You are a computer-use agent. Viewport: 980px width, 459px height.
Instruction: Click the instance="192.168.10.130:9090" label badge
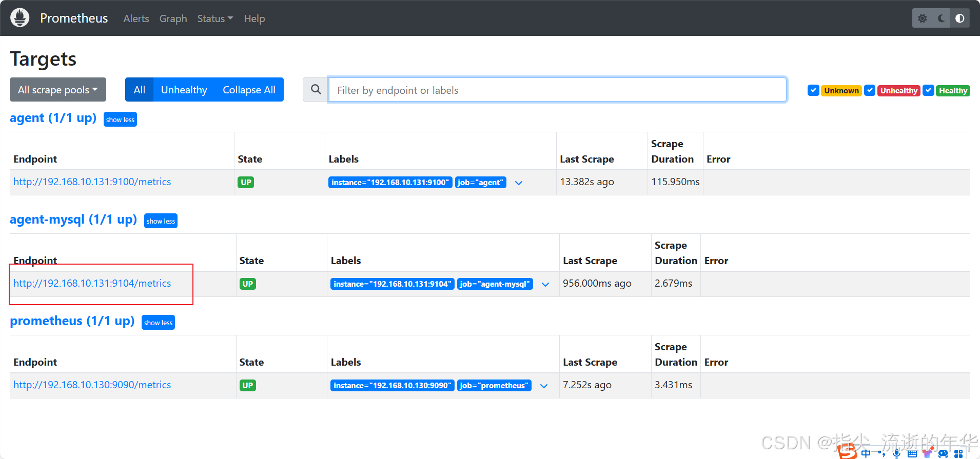point(393,386)
